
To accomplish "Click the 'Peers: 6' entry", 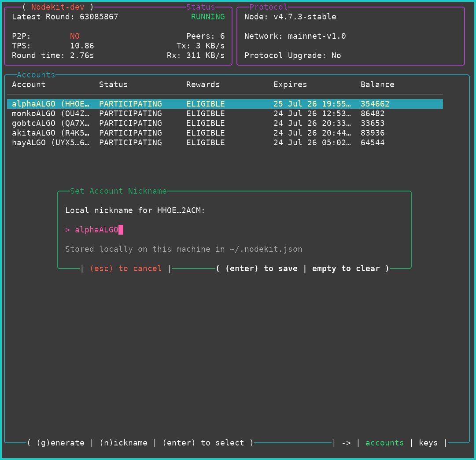I will [206, 36].
